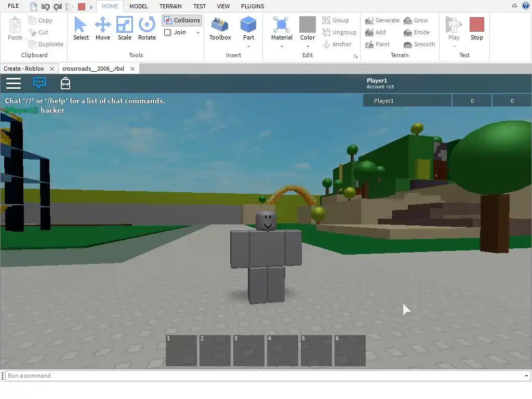Expand the Material dropdown arrow
532x399 pixels.
click(x=282, y=46)
